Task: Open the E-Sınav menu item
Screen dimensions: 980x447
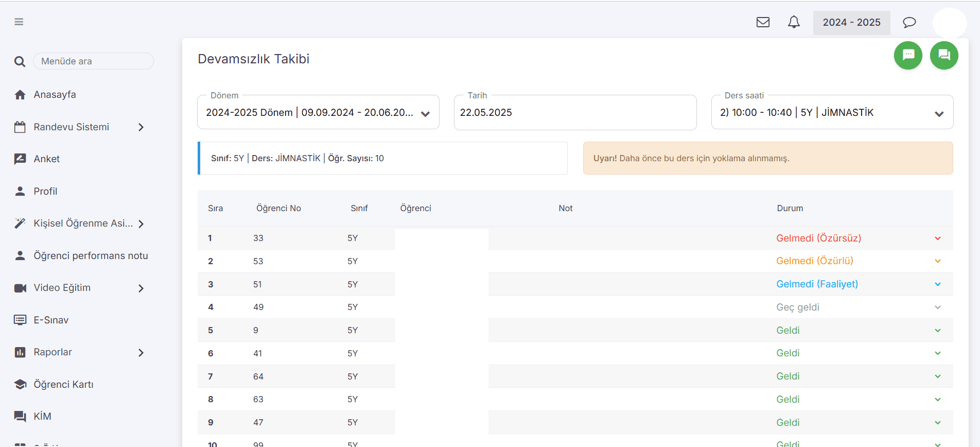Action: tap(51, 320)
